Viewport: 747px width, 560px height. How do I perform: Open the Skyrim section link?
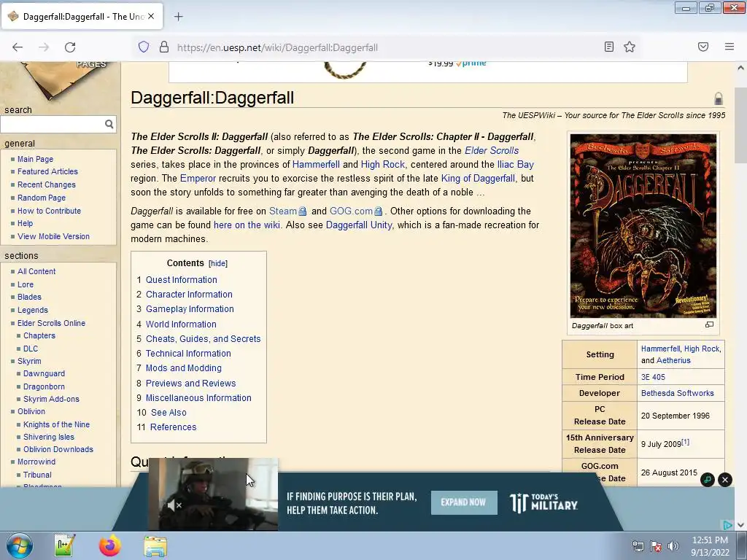click(29, 361)
